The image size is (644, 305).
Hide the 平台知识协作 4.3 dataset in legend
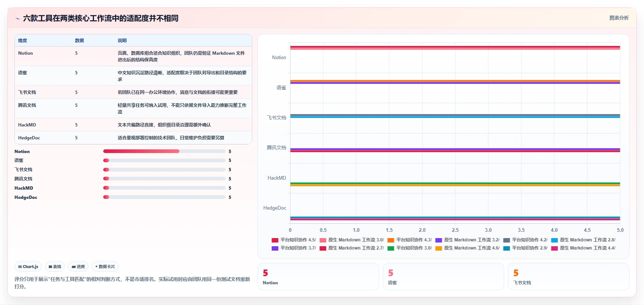[409, 240]
